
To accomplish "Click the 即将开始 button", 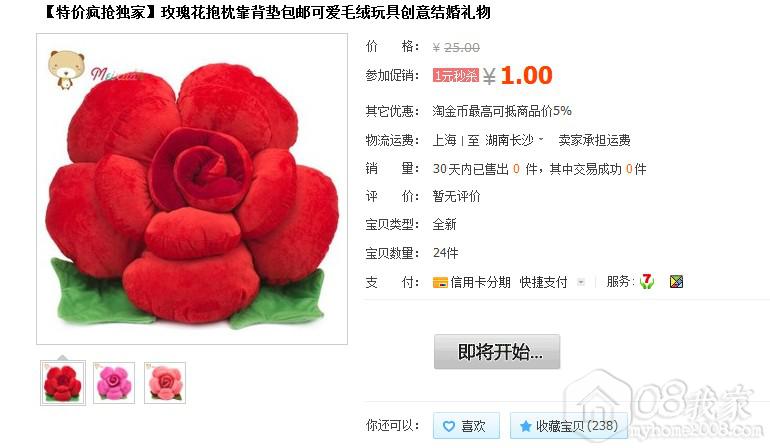I will (497, 352).
